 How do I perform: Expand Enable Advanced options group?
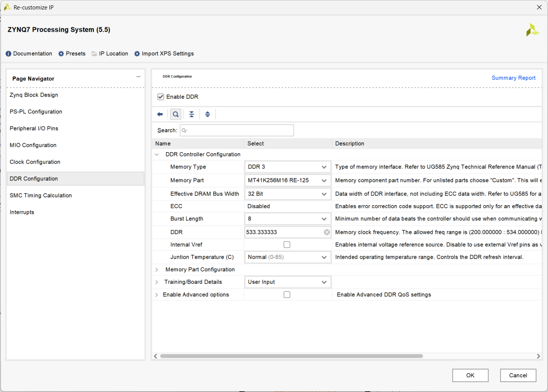(x=157, y=295)
